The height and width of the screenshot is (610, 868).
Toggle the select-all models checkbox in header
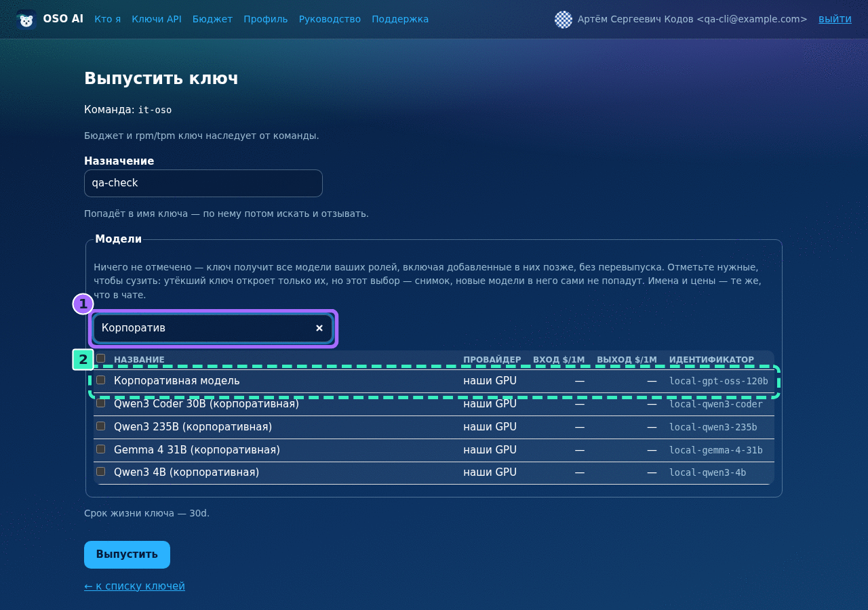click(101, 359)
